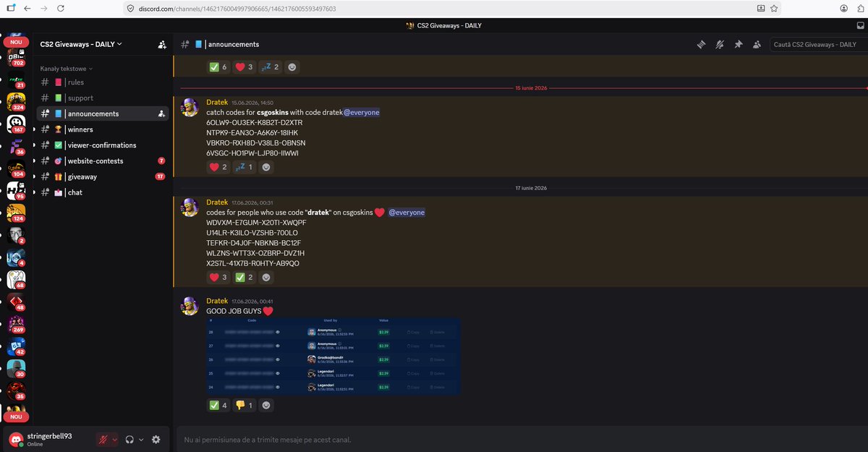
Task: Open the winners channel
Action: (x=103, y=129)
